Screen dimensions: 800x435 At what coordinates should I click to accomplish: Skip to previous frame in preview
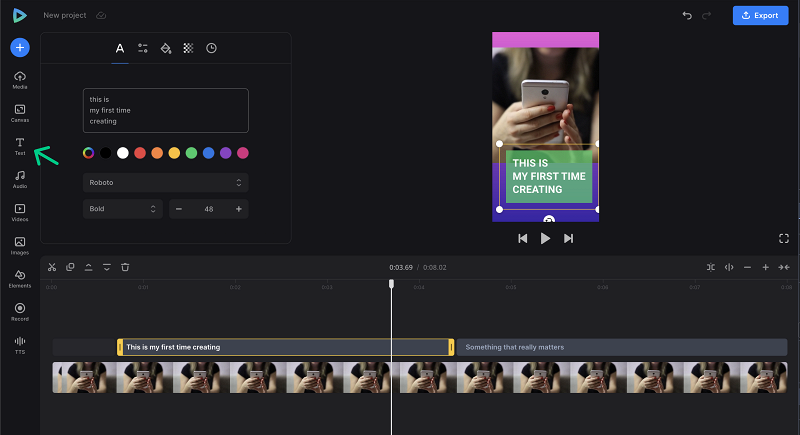(522, 239)
